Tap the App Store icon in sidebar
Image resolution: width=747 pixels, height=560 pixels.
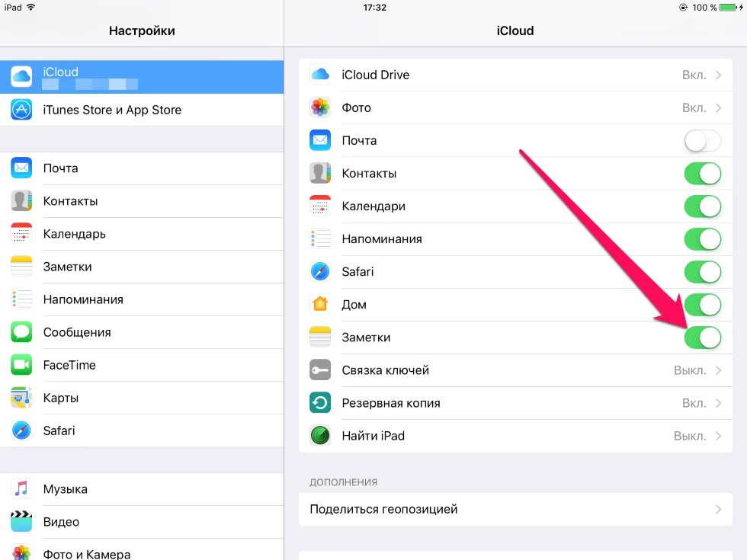[x=21, y=110]
